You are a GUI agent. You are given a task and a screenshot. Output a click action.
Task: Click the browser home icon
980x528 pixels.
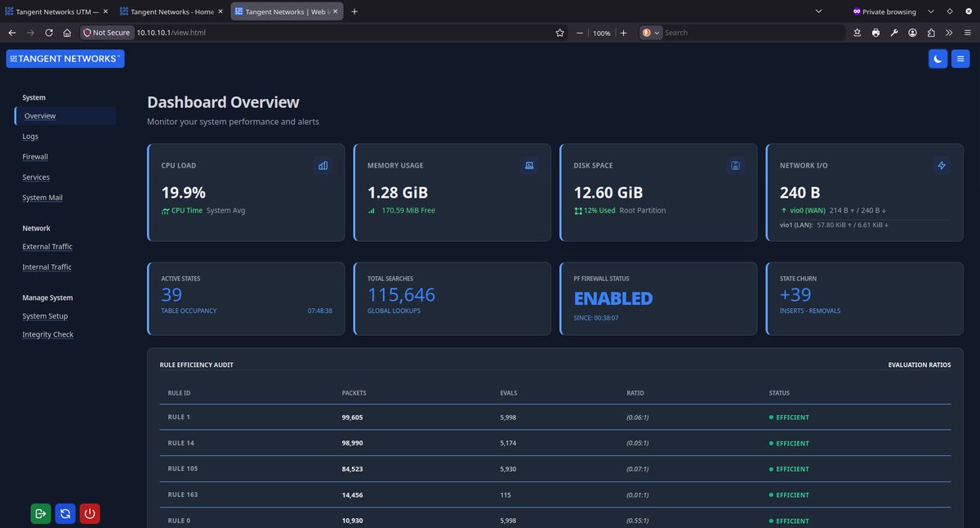coord(67,33)
